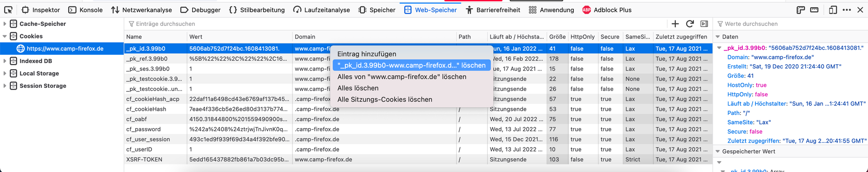Collapse the Cookies tree node
This screenshot has width=868, height=172.
click(5, 36)
